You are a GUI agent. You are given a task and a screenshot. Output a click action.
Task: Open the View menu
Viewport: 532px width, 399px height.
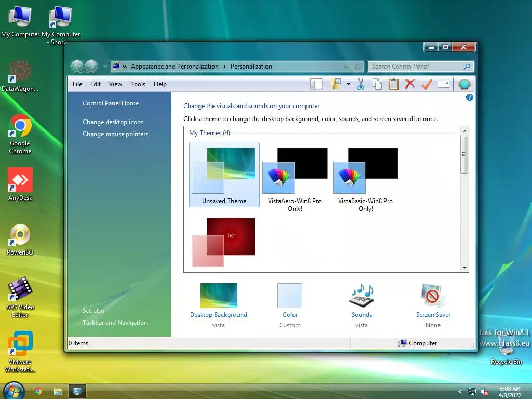click(115, 84)
